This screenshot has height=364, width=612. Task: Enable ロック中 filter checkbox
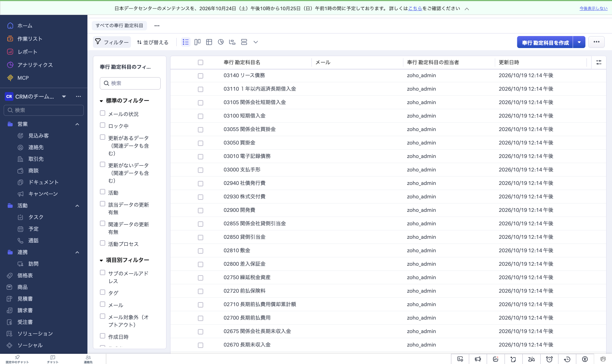pos(103,125)
